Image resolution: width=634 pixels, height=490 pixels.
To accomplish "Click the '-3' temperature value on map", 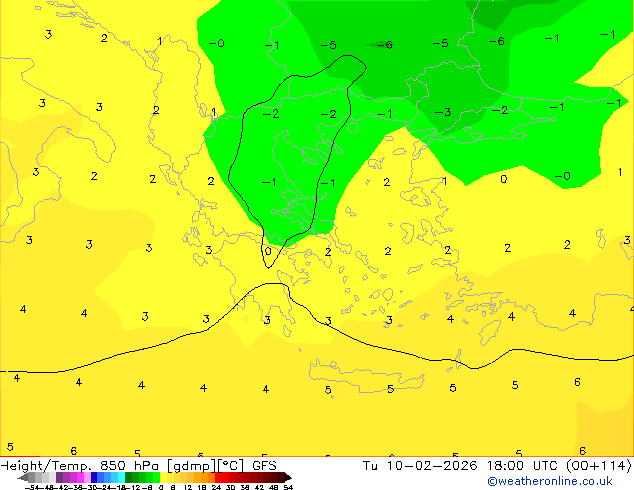I will [443, 112].
